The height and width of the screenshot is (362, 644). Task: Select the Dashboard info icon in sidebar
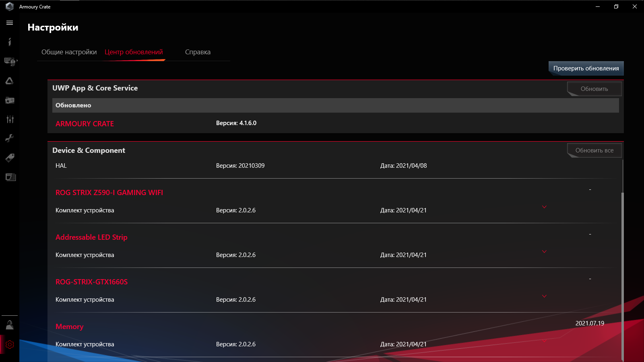(10, 42)
